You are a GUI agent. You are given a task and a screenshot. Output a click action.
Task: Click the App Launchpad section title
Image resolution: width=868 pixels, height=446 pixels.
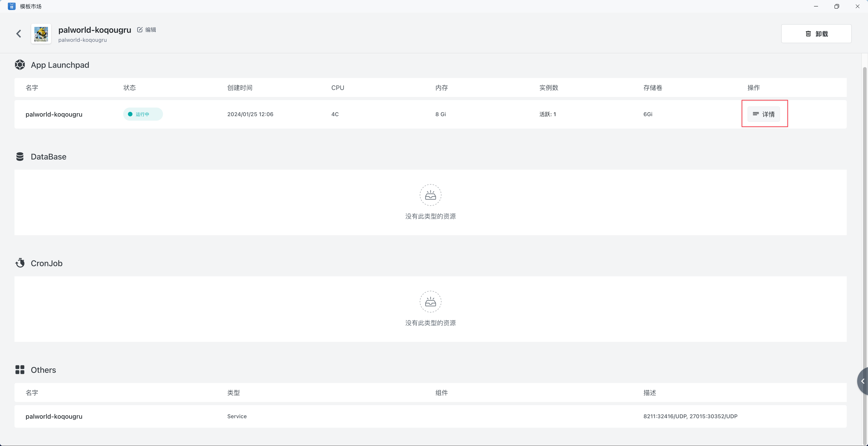click(60, 65)
